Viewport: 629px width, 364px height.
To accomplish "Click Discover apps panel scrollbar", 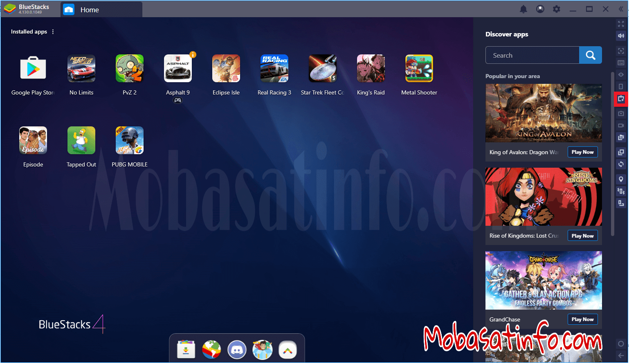I will coord(612,154).
